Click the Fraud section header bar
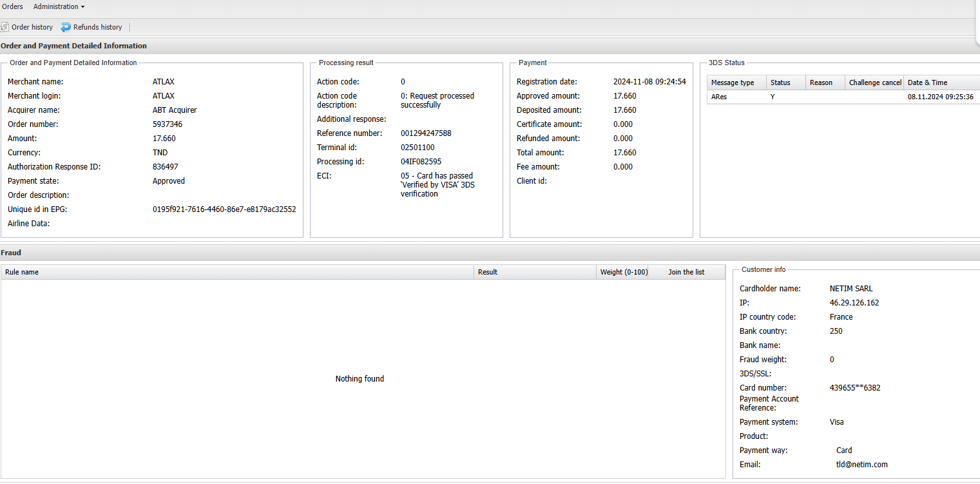 (x=490, y=253)
